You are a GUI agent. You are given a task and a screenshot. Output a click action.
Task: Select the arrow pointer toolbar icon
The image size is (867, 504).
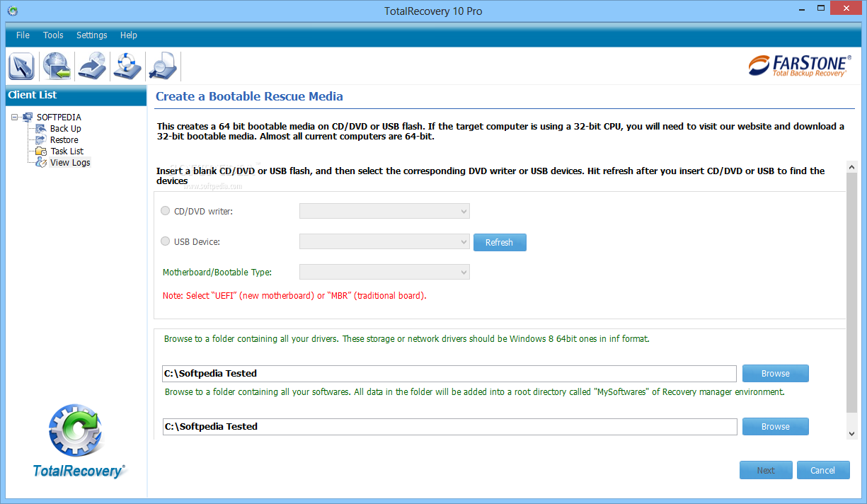click(22, 67)
